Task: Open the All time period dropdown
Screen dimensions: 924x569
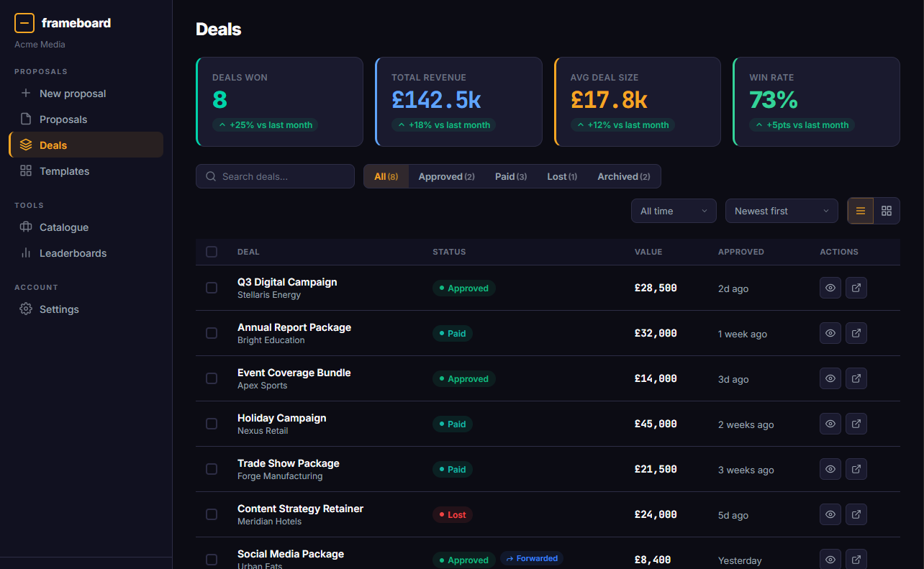Action: (x=674, y=211)
